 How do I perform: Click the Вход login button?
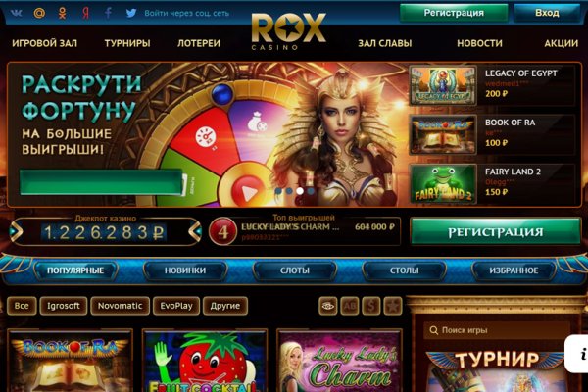coord(547,13)
